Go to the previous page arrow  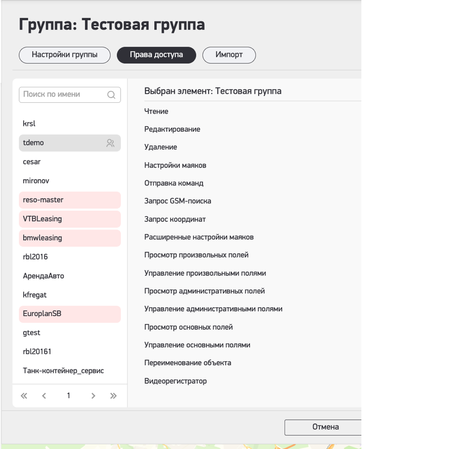click(44, 396)
